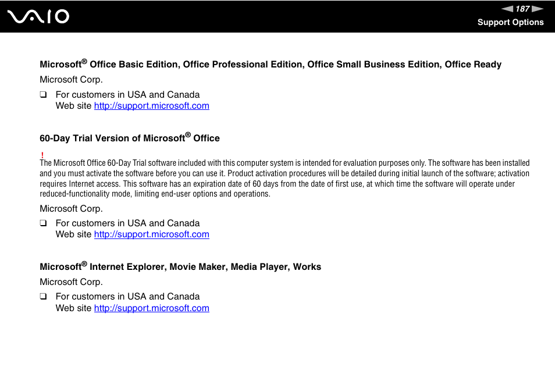Screen dimensions: 555x392
Task: Open support.microsoft.com link under Office Basic Edition
Action: pyautogui.click(x=151, y=106)
